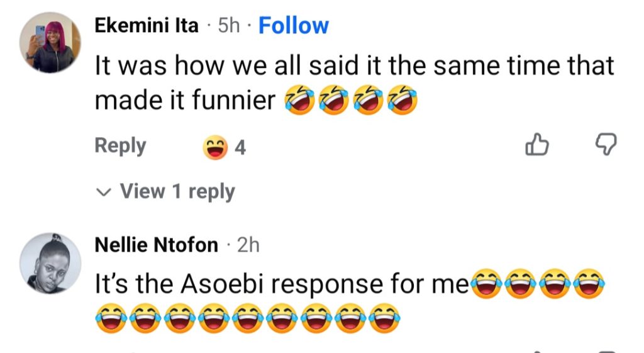The image size is (644, 353).
Task: Reply to Ekemini Ita's comment
Action: point(120,146)
